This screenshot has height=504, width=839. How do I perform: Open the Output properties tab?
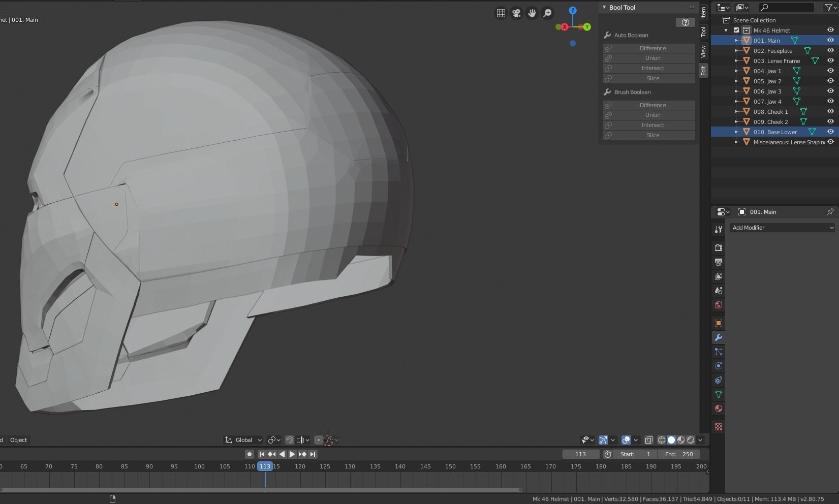pos(719,262)
